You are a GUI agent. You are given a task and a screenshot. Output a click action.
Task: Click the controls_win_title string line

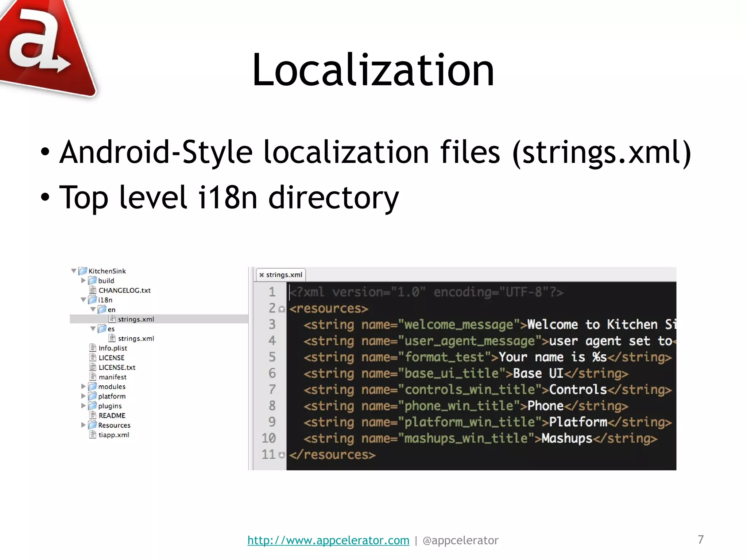pos(487,389)
